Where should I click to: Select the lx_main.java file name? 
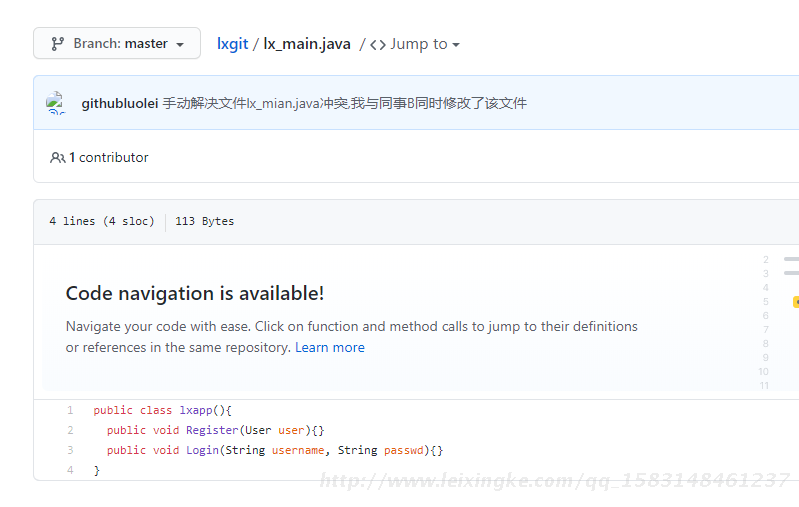(307, 44)
